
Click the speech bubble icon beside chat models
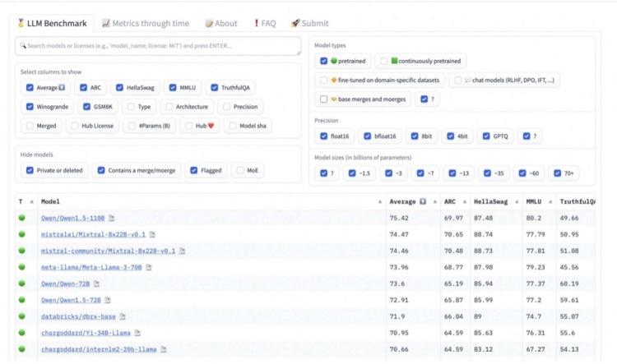click(467, 80)
